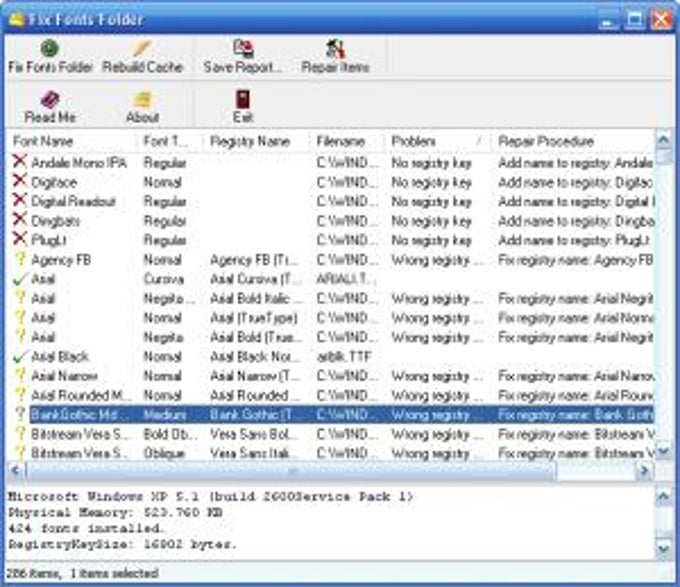Click log pane scrollbar down arrow
The height and width of the screenshot is (587, 680).
pos(664,549)
